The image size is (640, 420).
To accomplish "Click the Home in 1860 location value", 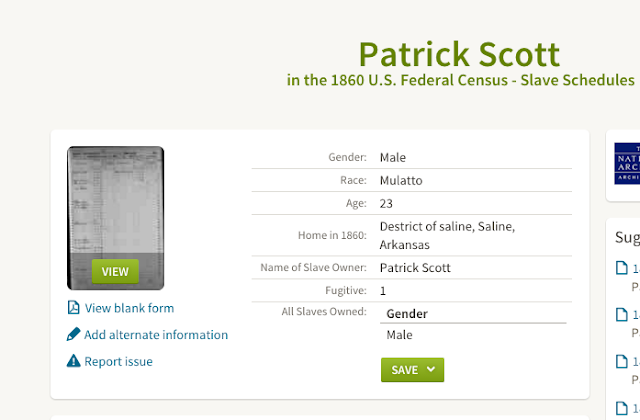I will coord(447,235).
